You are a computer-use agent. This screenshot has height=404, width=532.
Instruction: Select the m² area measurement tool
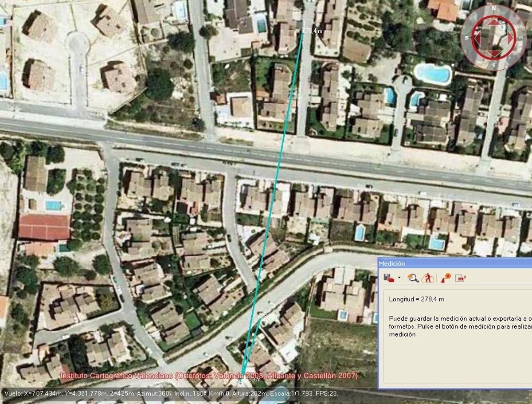pyautogui.click(x=461, y=278)
